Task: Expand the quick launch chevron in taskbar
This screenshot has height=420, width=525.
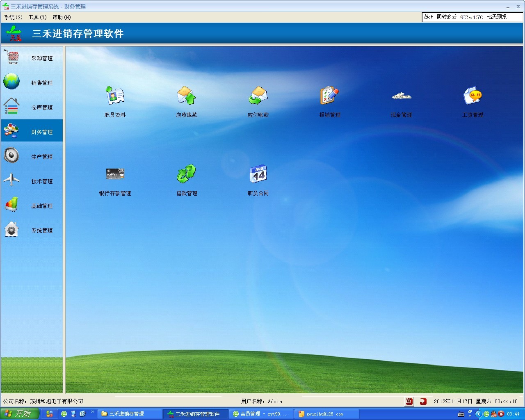Action: tap(93, 412)
